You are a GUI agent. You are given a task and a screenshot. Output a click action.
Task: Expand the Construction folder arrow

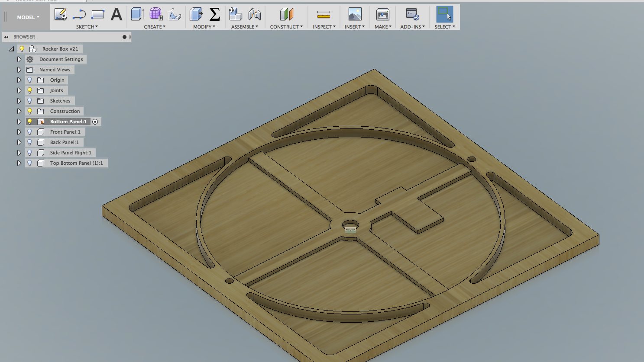[19, 111]
